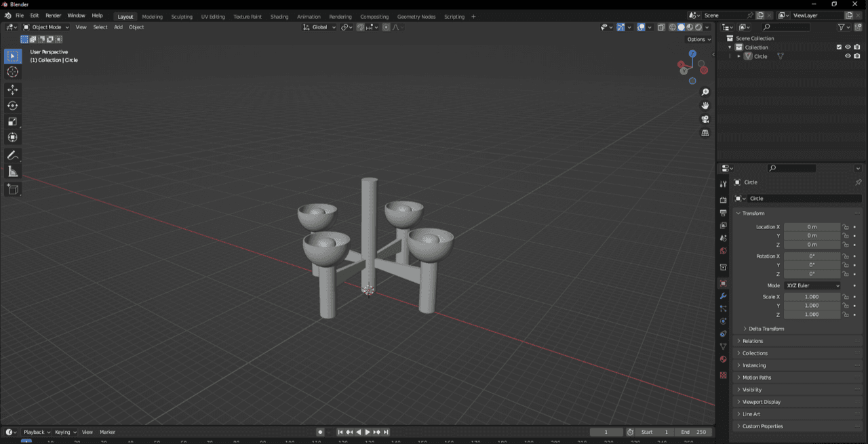The height and width of the screenshot is (444, 868).
Task: Click the End frame field in timeline
Action: click(694, 432)
